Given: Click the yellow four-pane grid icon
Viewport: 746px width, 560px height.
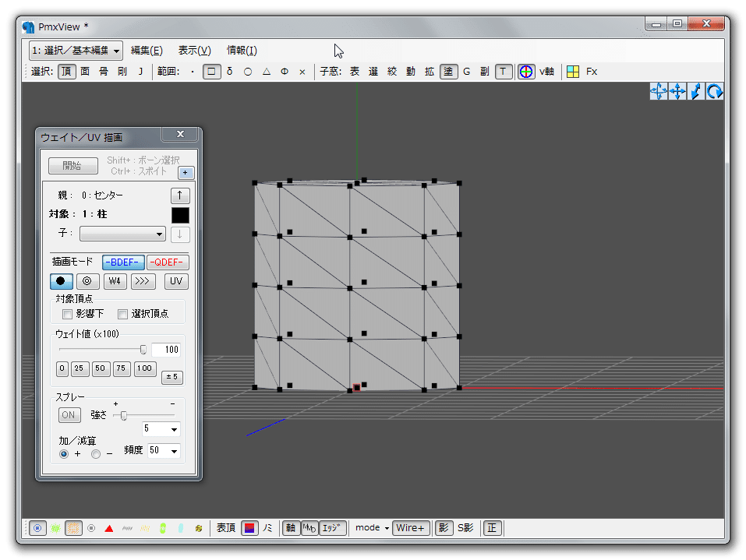Looking at the screenshot, I should click(573, 72).
